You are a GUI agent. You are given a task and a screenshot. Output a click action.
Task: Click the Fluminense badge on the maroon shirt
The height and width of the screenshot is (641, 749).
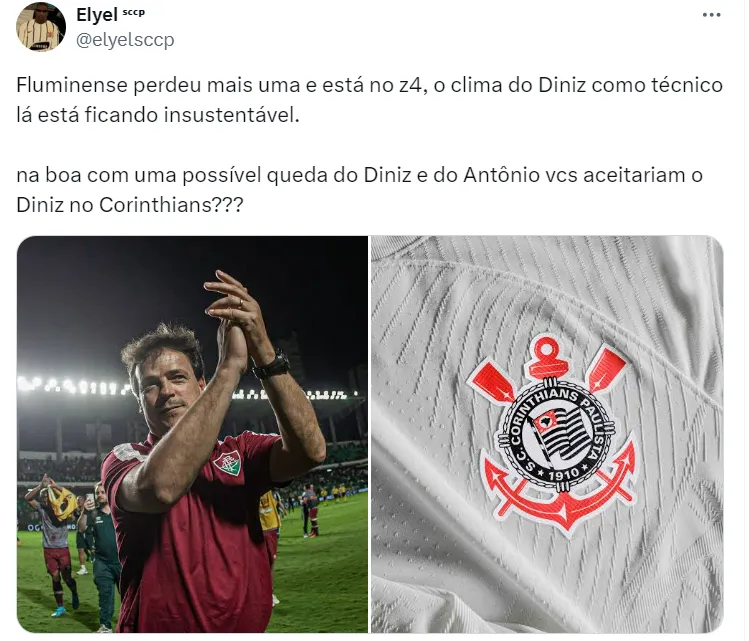(x=228, y=462)
